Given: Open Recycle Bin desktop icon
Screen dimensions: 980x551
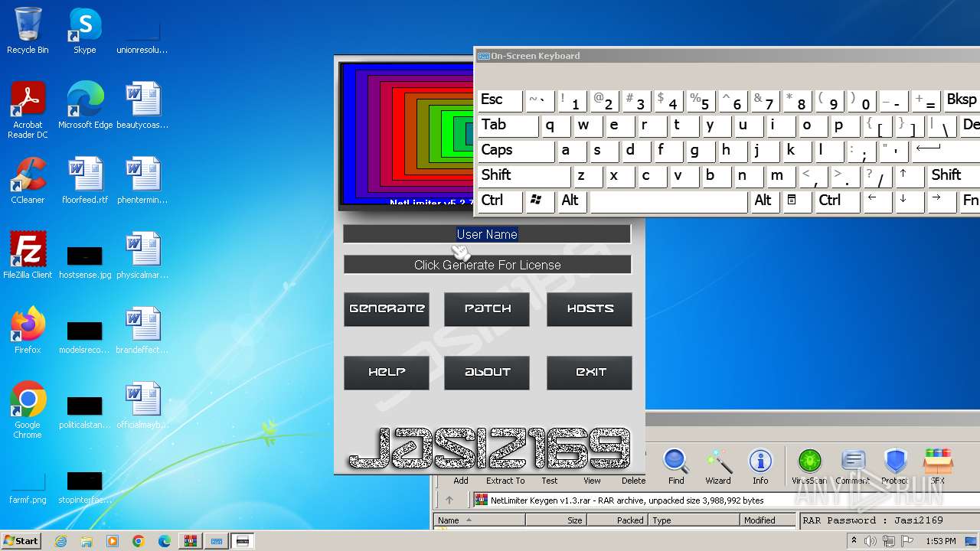Looking at the screenshot, I should click(x=28, y=31).
